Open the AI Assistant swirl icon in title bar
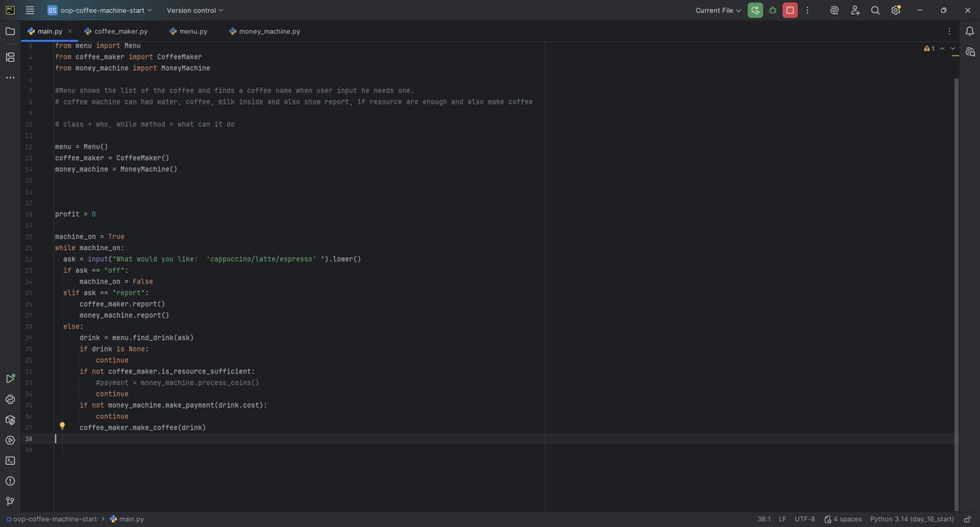The width and height of the screenshot is (980, 527). (835, 11)
